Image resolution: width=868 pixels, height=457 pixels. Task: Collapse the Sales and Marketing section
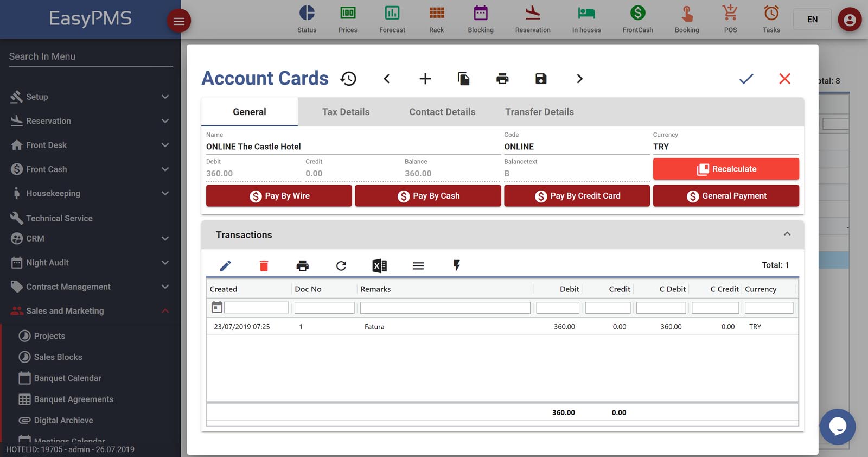coord(165,311)
